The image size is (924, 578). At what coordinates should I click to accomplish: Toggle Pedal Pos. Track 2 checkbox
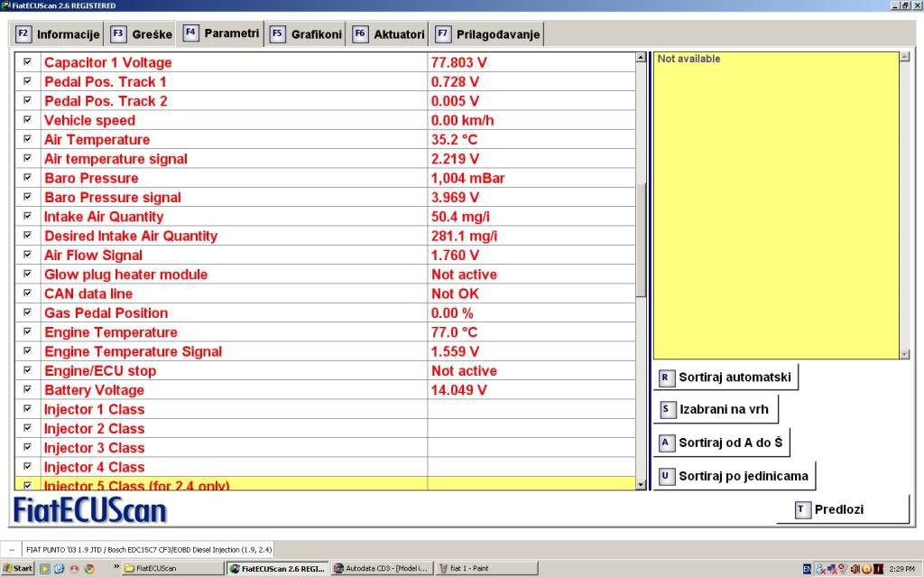pos(27,100)
